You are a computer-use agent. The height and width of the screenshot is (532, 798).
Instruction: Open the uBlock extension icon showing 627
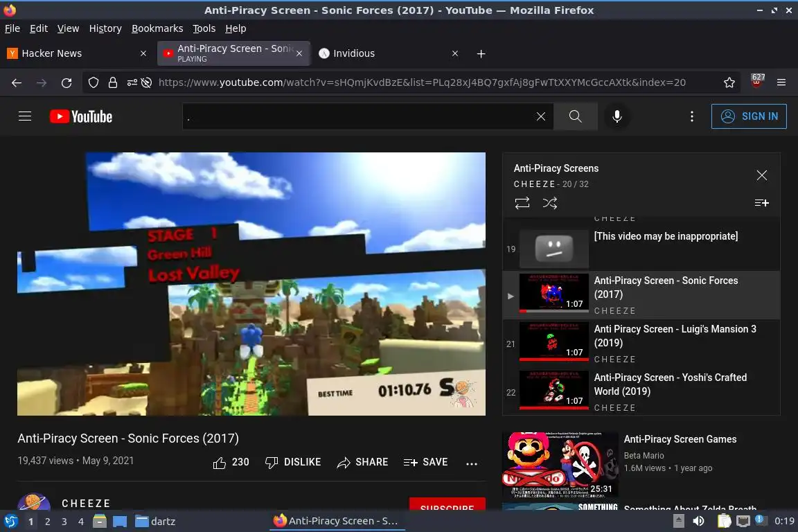[x=757, y=80]
